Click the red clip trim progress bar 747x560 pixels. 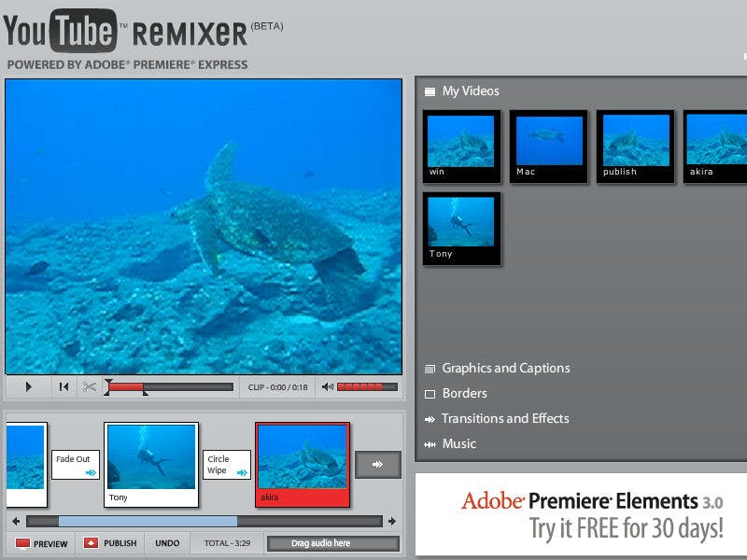point(126,386)
